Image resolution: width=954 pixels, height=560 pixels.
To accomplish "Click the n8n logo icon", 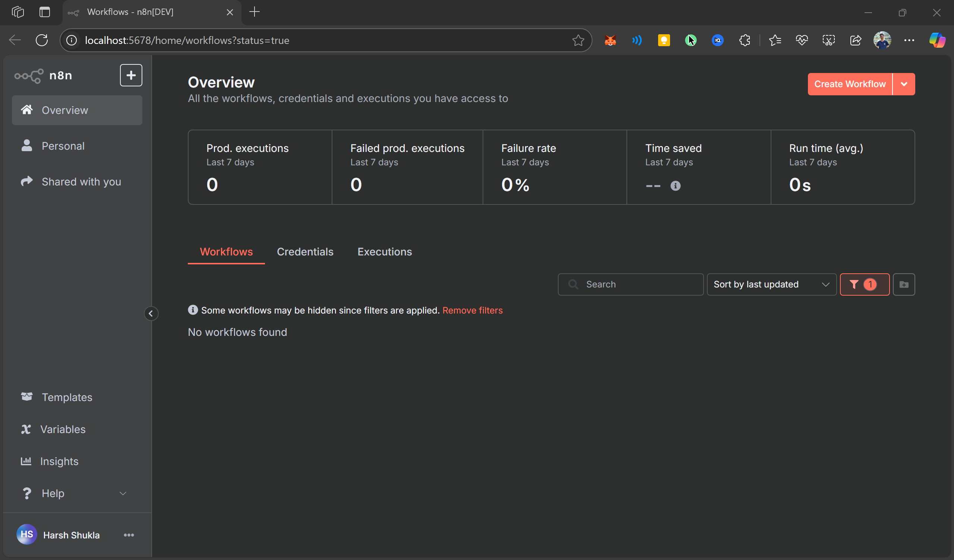I will [x=29, y=76].
